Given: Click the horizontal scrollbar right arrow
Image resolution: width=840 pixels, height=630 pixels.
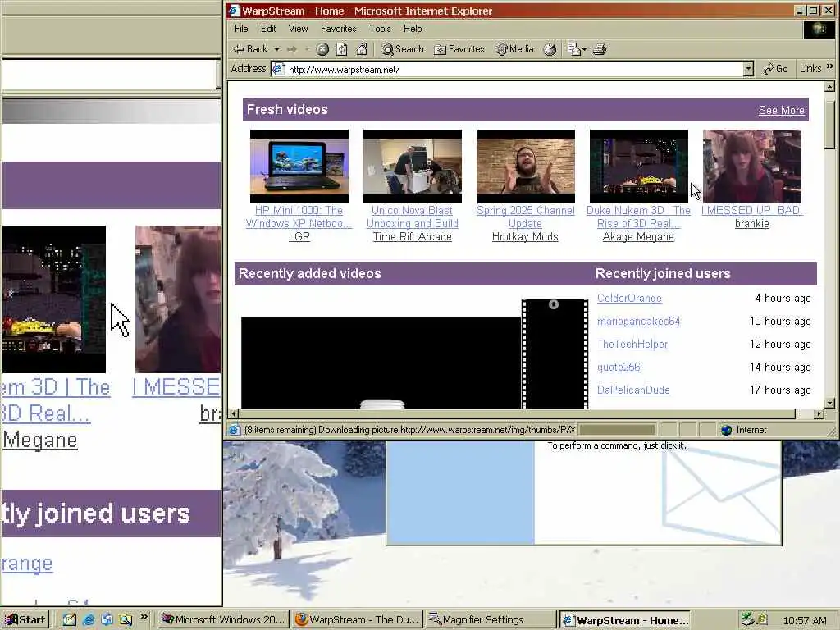Looking at the screenshot, I should pyautogui.click(x=819, y=413).
